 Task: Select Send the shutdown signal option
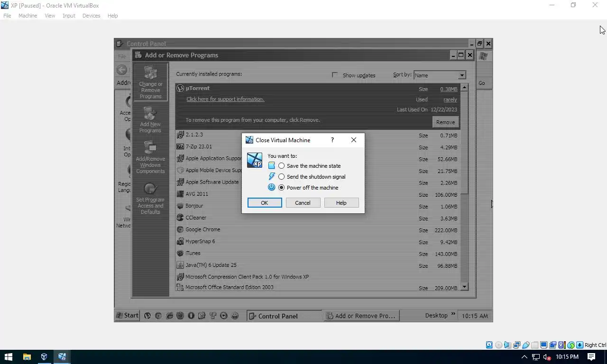[282, 177]
